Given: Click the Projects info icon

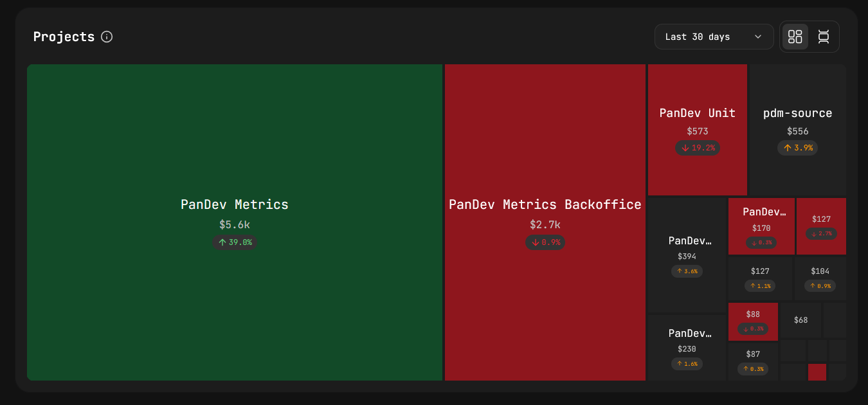Looking at the screenshot, I should click(106, 37).
